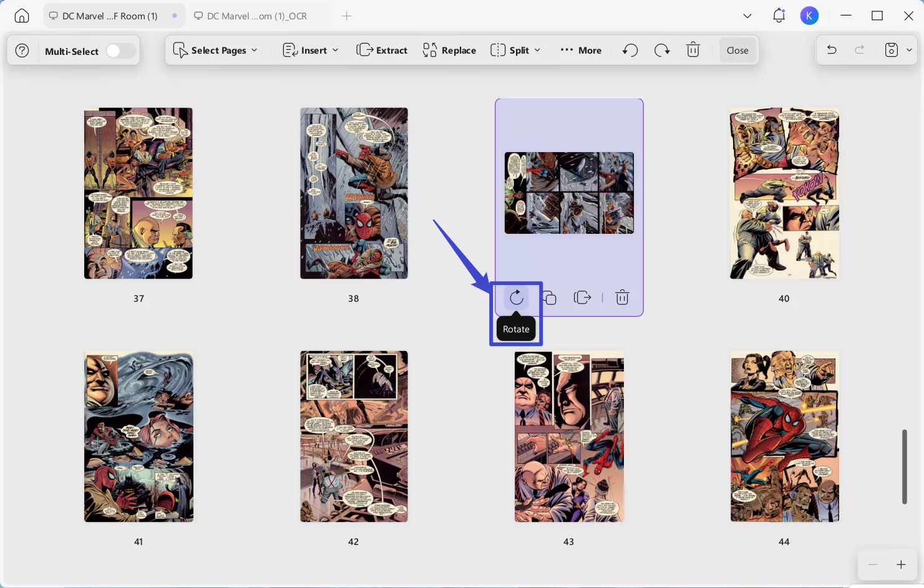Open the More menu in the toolbar
Screen dimensions: 924x588
click(580, 50)
